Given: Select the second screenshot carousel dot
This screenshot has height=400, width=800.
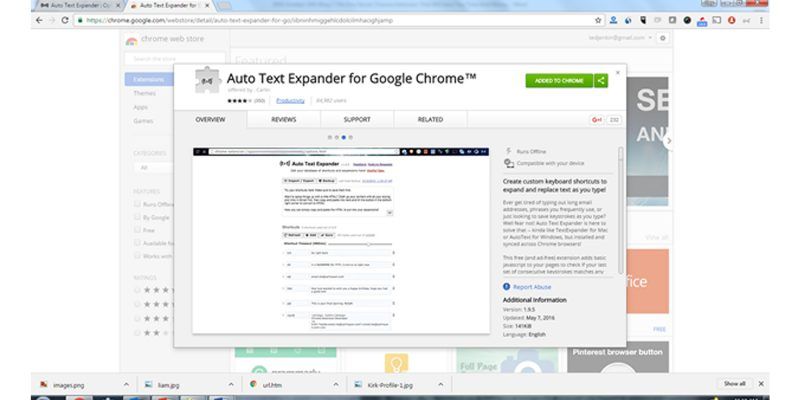Looking at the screenshot, I should pos(337,137).
